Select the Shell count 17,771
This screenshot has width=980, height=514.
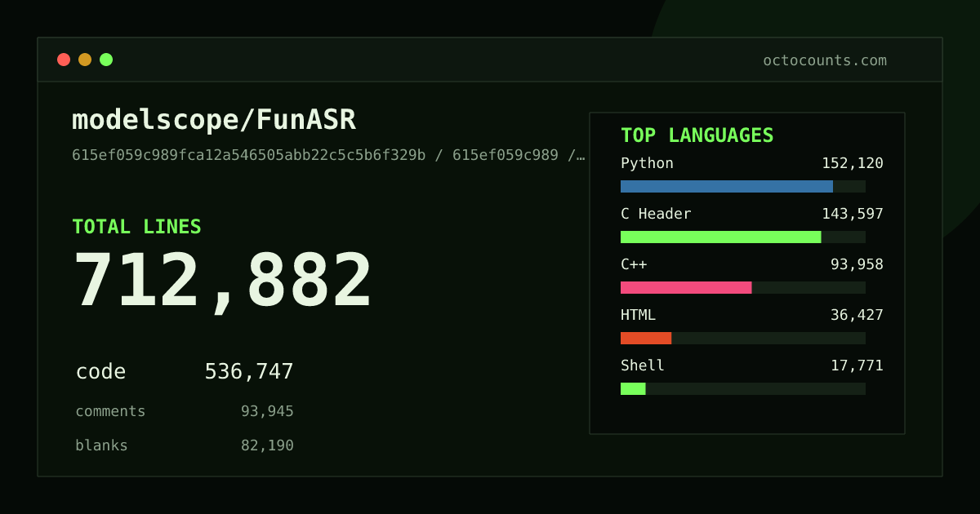point(857,366)
